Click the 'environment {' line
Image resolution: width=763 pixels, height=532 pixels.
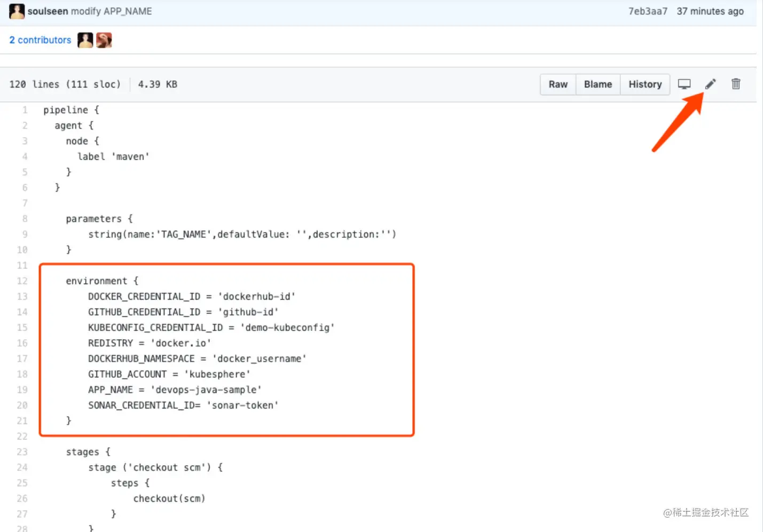[102, 281]
